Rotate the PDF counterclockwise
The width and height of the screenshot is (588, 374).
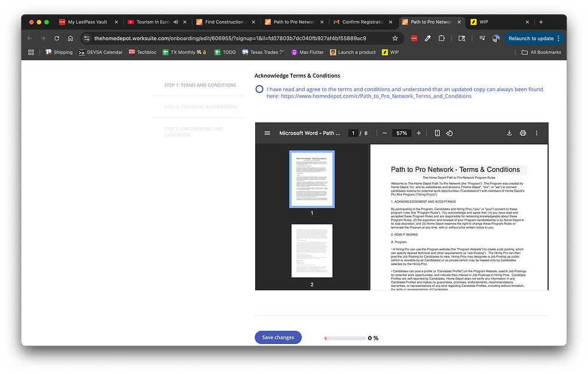point(449,133)
